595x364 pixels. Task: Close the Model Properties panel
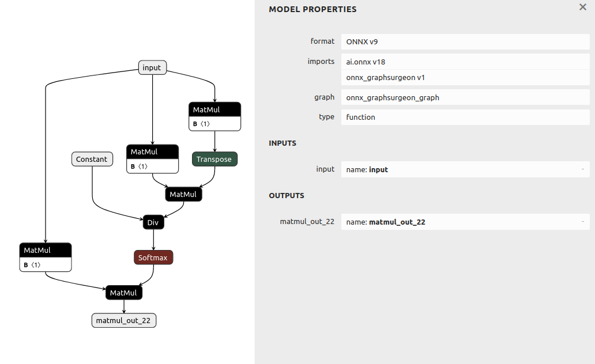[582, 7]
